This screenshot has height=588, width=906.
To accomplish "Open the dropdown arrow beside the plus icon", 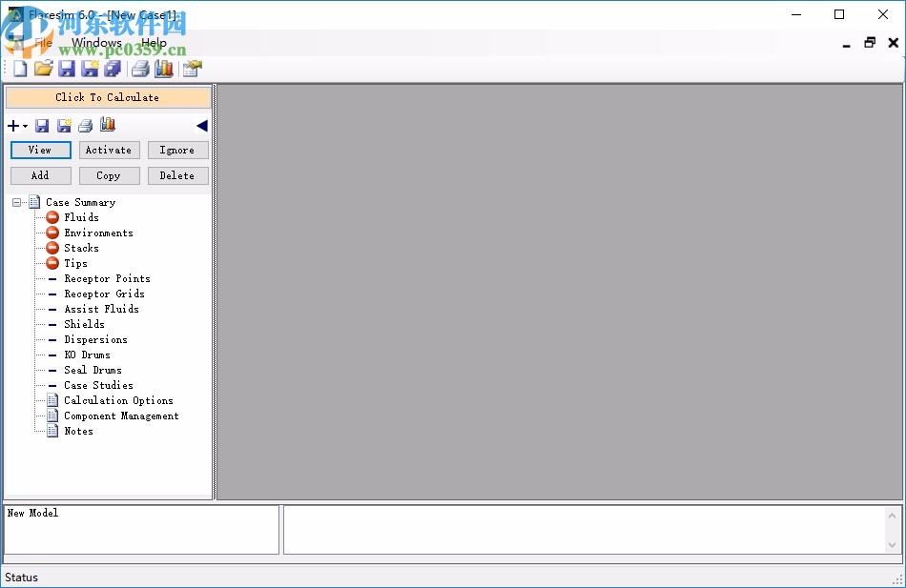I will click(x=25, y=126).
